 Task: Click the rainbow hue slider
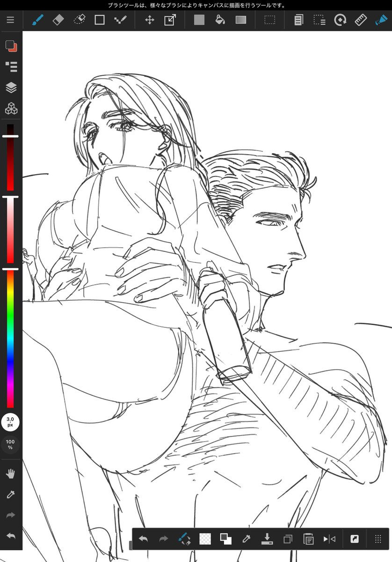click(10, 338)
